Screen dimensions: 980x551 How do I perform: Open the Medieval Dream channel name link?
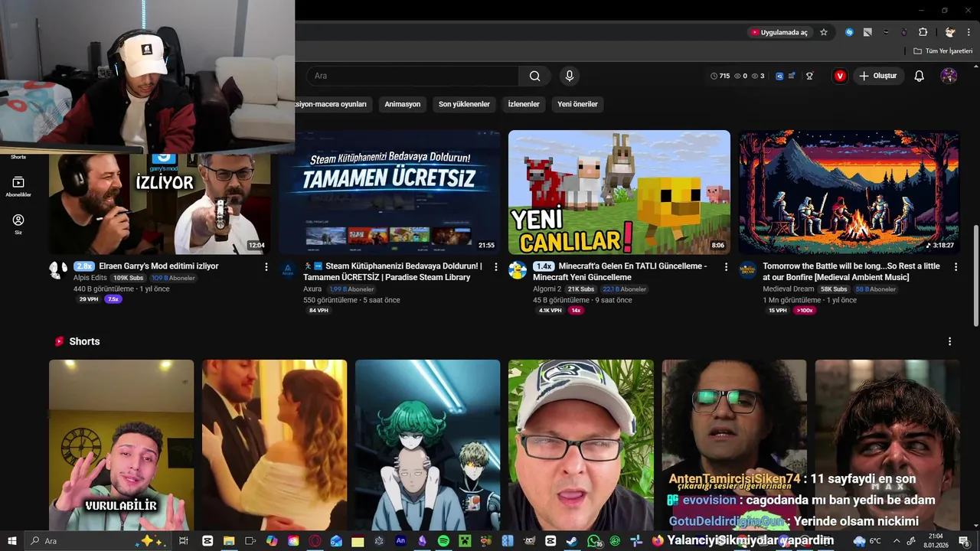click(x=789, y=289)
